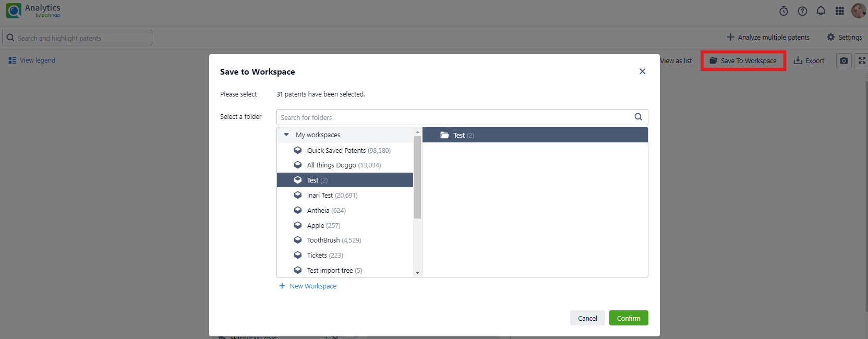Click the camera snapshot icon
Viewport: 868px width, 339px height.
844,61
